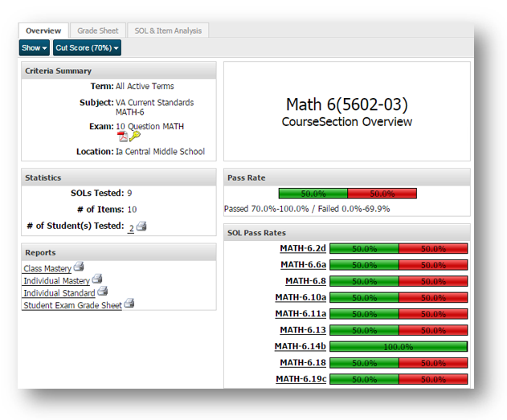Click MATH-6.8 green passed bar segment
507x420 pixels.
pyautogui.click(x=365, y=281)
